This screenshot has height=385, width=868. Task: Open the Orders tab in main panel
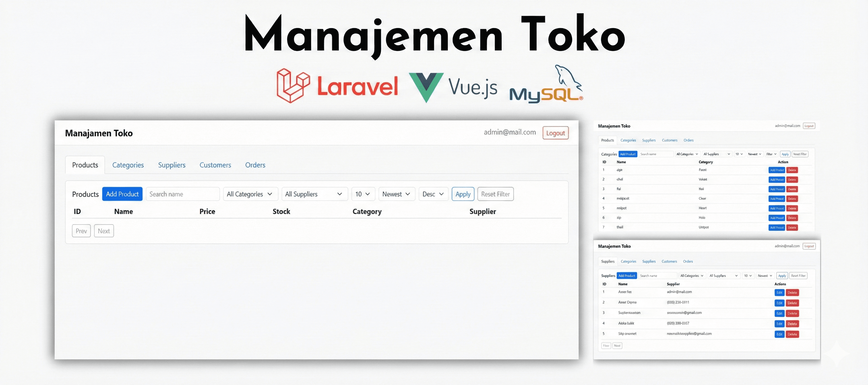point(255,165)
